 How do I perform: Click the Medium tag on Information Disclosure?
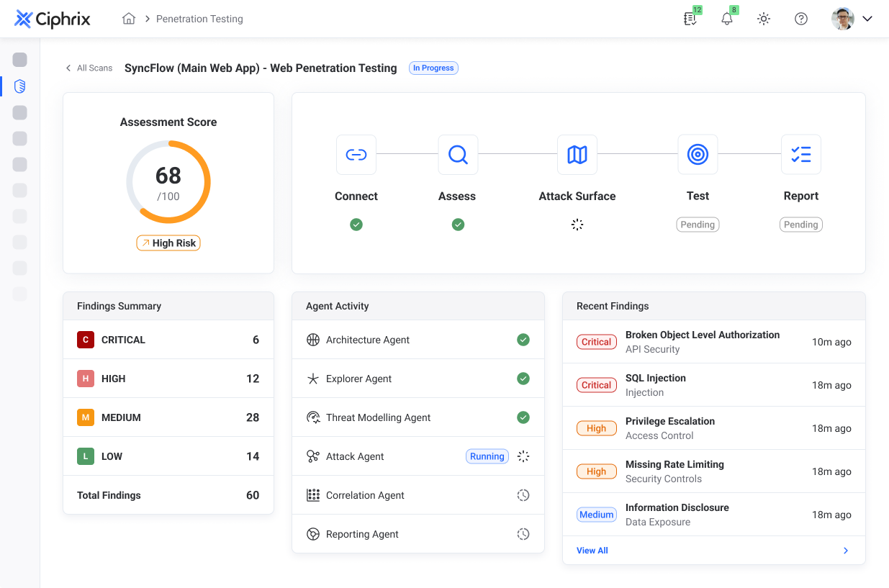(x=597, y=515)
